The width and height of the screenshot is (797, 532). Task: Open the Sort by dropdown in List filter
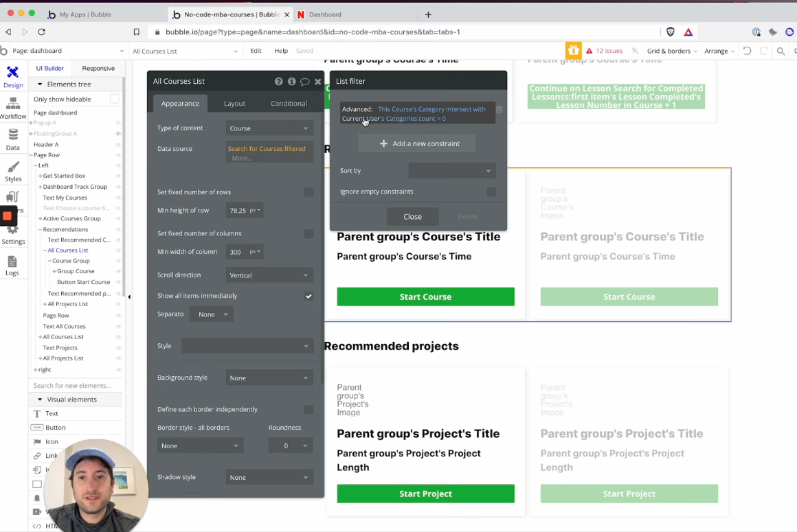[x=451, y=170]
